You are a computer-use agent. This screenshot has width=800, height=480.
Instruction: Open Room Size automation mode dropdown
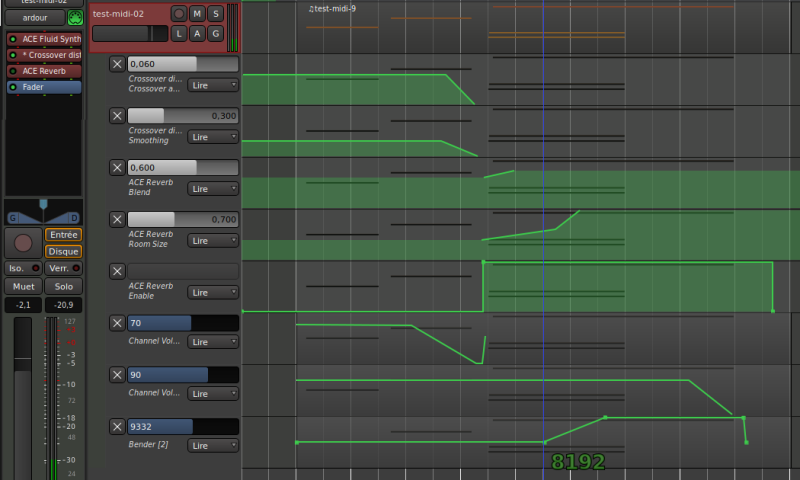point(213,241)
